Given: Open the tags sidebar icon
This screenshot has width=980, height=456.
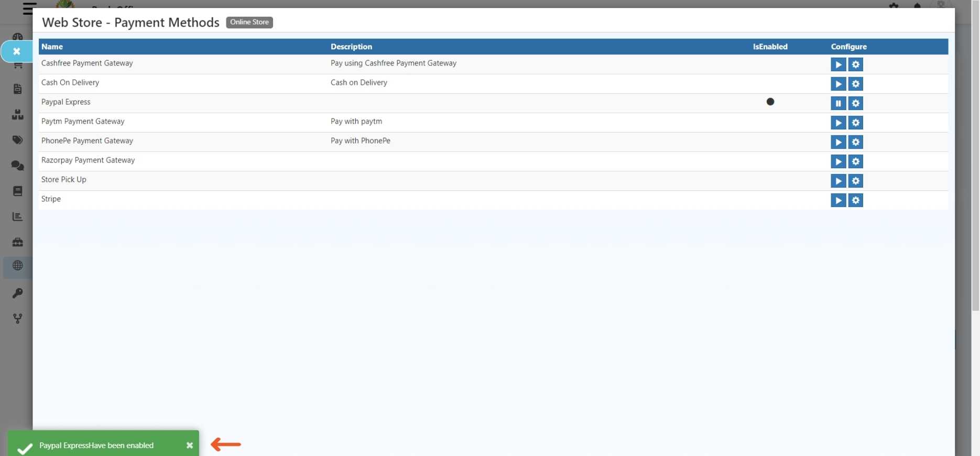Looking at the screenshot, I should click(18, 140).
